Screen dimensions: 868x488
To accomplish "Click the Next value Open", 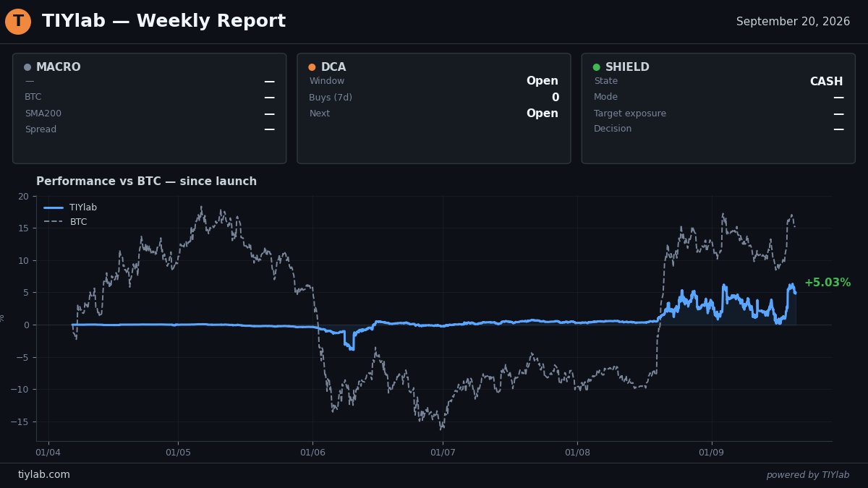I will (542, 114).
